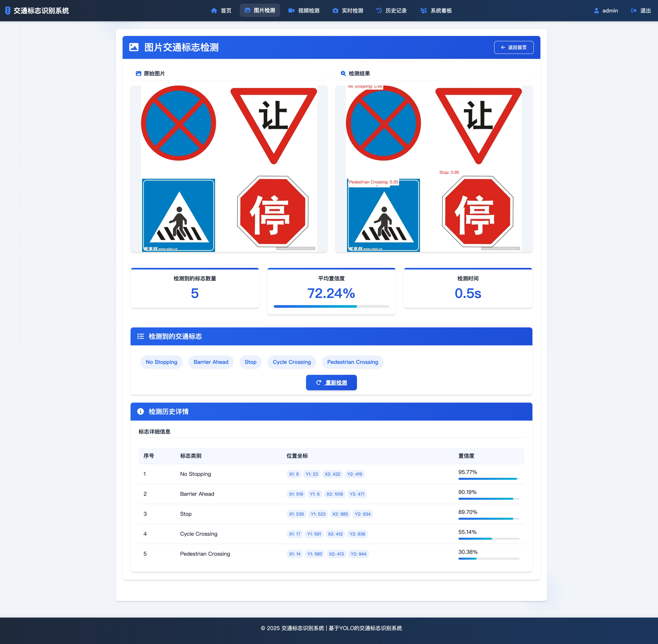Click the admin user icon

click(x=596, y=11)
